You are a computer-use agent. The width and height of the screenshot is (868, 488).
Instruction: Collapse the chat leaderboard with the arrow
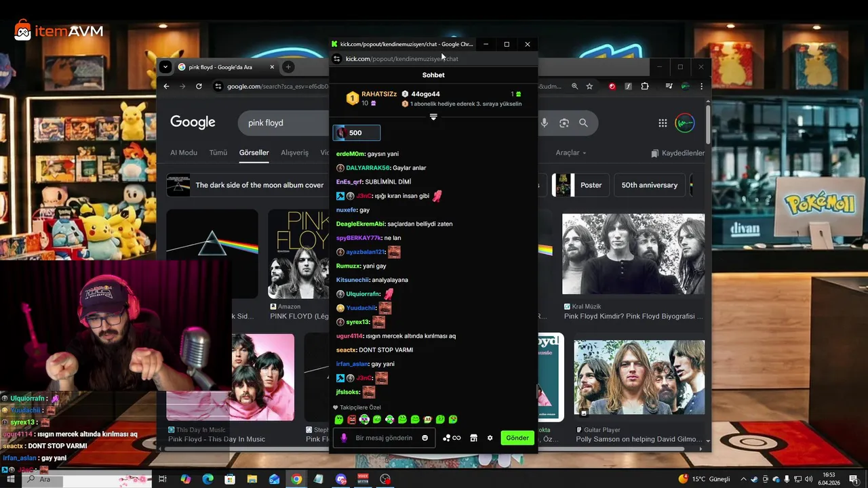[x=433, y=117]
